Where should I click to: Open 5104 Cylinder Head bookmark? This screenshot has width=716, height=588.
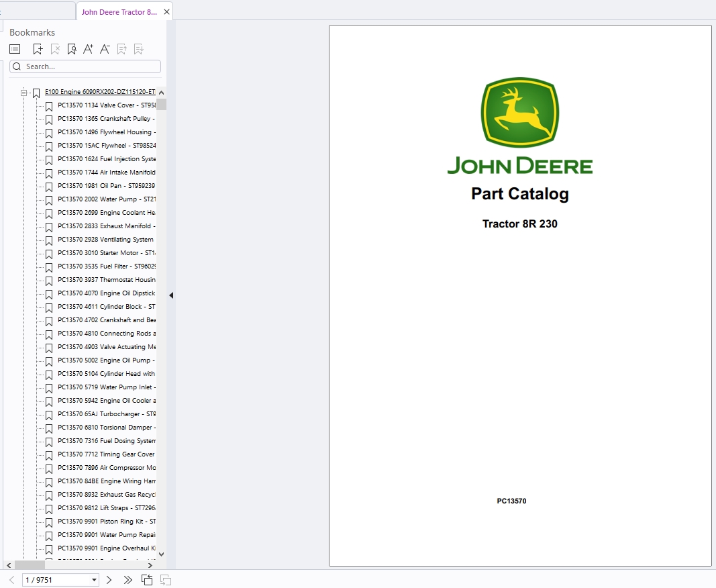tap(107, 374)
